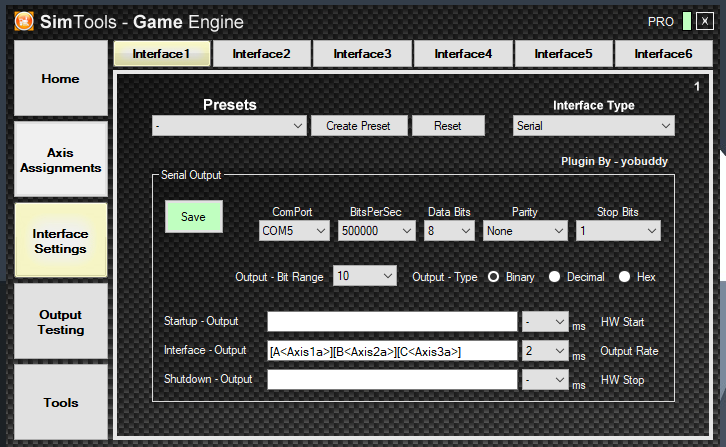Select the Decimal output type

pos(554,277)
